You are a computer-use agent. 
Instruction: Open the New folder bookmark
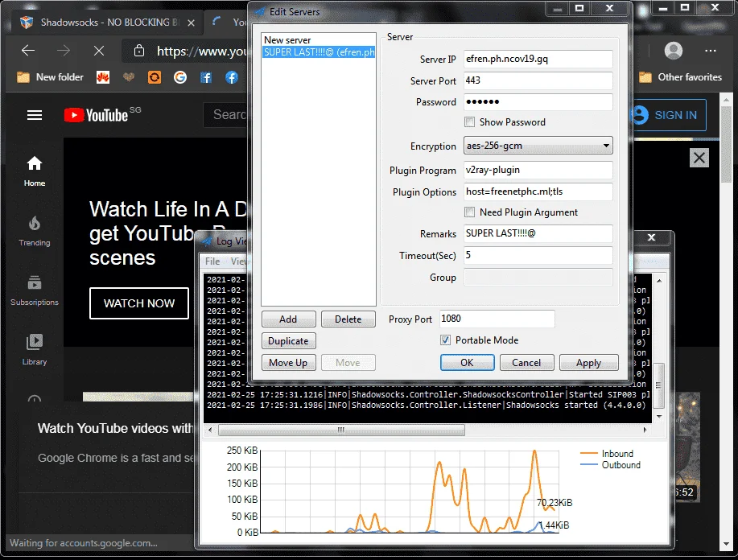pyautogui.click(x=50, y=77)
